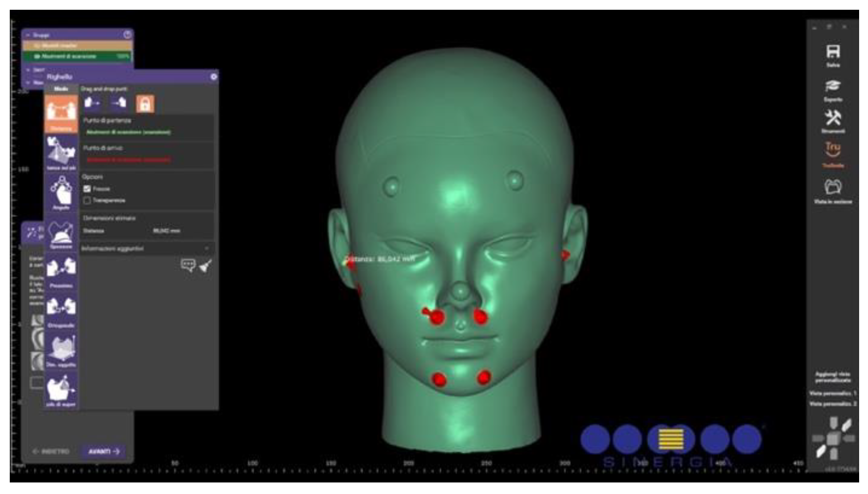Click the broom clear measurements icon
The width and height of the screenshot is (868, 494).
pyautogui.click(x=205, y=266)
